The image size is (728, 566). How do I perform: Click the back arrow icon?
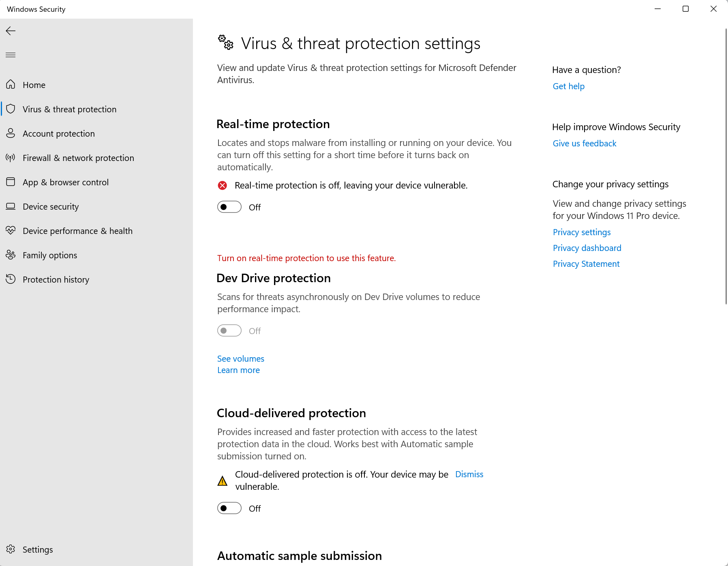(11, 31)
